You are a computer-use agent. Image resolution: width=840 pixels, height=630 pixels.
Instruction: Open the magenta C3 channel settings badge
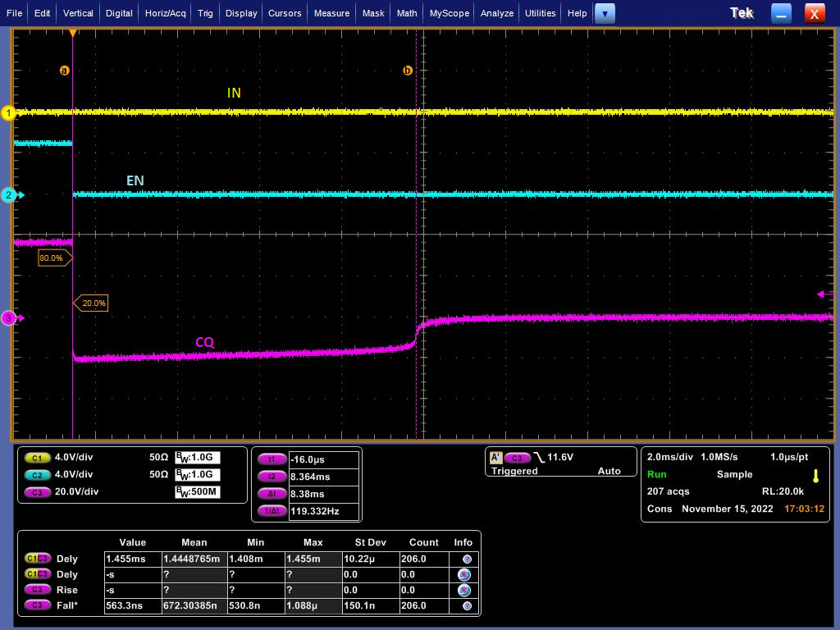[36, 491]
